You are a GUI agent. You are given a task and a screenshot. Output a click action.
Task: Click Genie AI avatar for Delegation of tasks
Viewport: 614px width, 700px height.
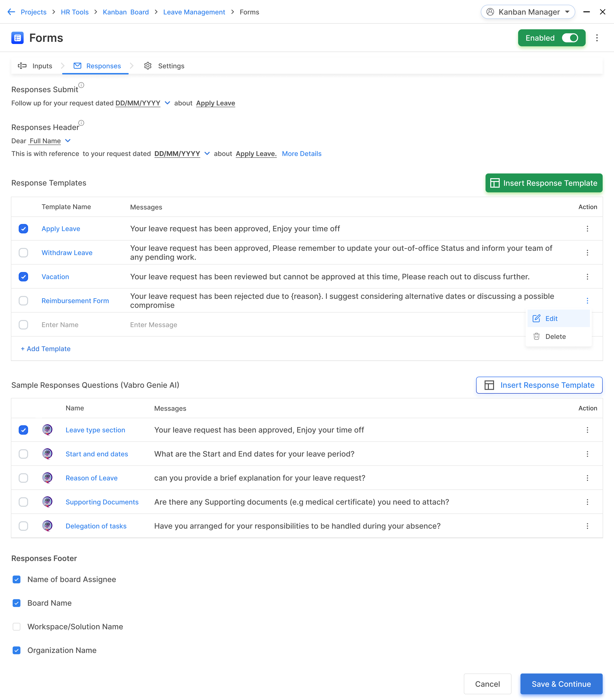click(47, 526)
